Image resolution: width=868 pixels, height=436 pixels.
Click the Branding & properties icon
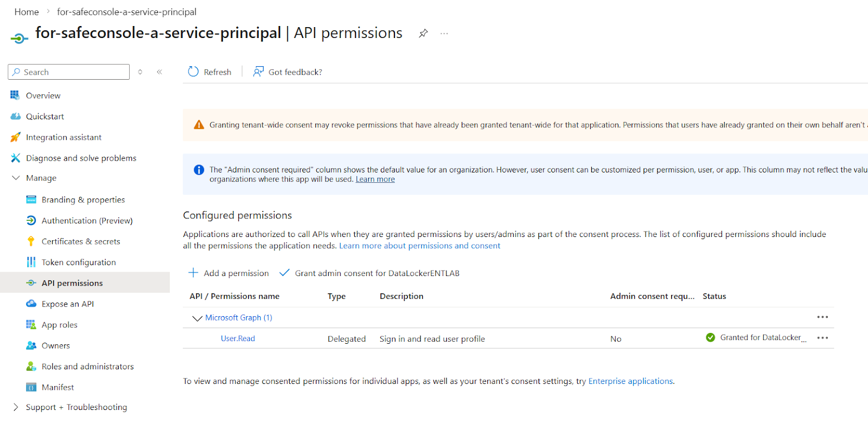coord(31,200)
